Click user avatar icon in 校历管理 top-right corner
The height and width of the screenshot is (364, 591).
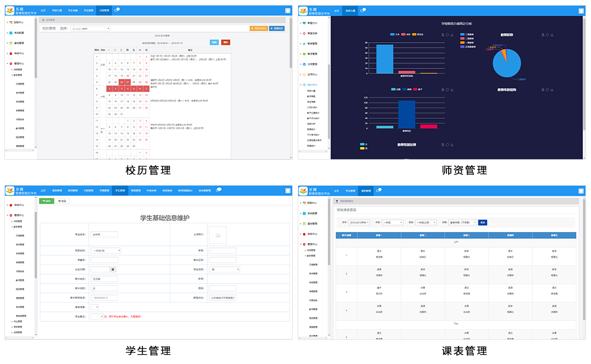point(288,10)
